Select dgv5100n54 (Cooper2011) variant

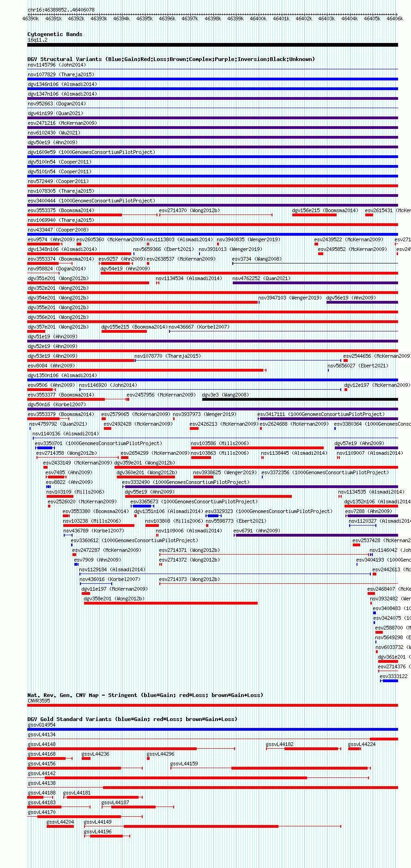tap(60, 162)
